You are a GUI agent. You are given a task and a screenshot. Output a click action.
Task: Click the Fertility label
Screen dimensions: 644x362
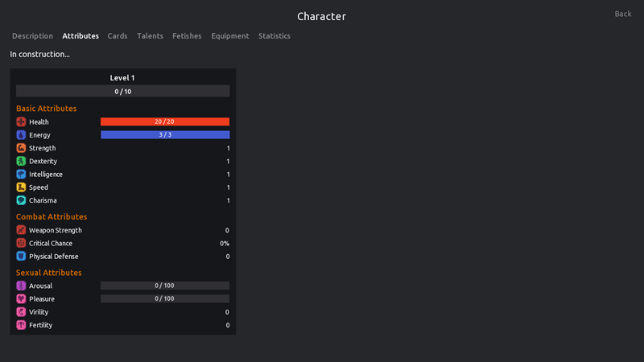41,326
